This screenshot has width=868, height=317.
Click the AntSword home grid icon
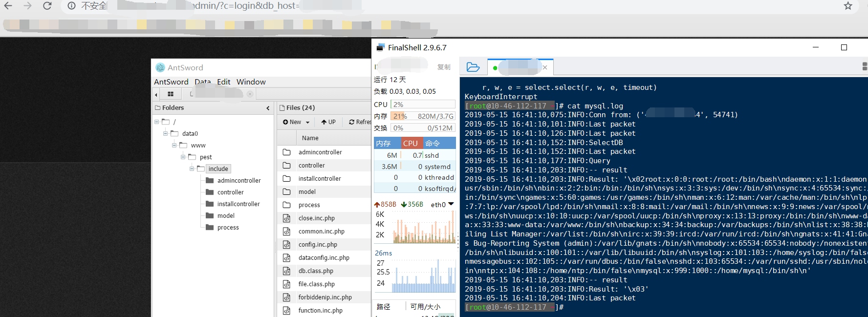click(171, 94)
